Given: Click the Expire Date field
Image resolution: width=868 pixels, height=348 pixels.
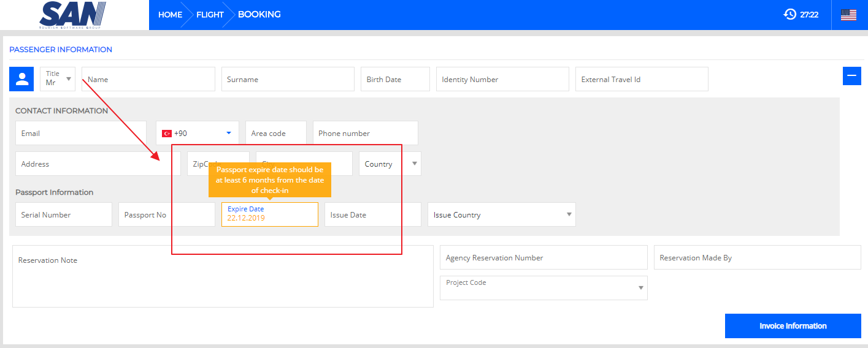Looking at the screenshot, I should [x=269, y=214].
